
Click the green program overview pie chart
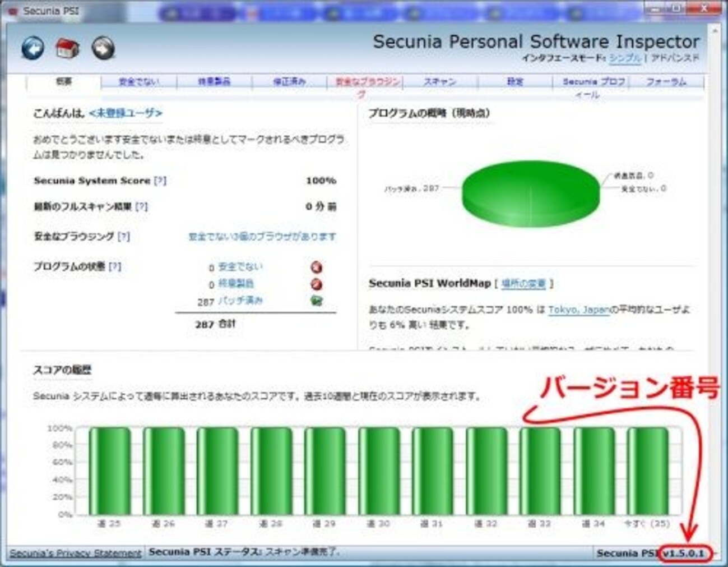click(x=530, y=193)
